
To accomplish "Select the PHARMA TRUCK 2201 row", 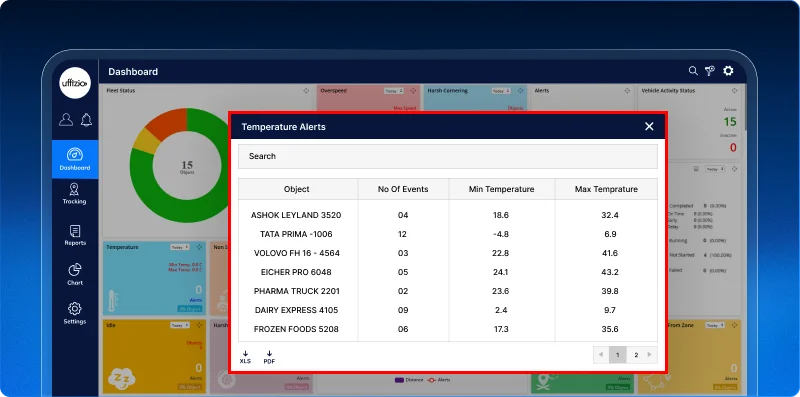I will point(447,291).
